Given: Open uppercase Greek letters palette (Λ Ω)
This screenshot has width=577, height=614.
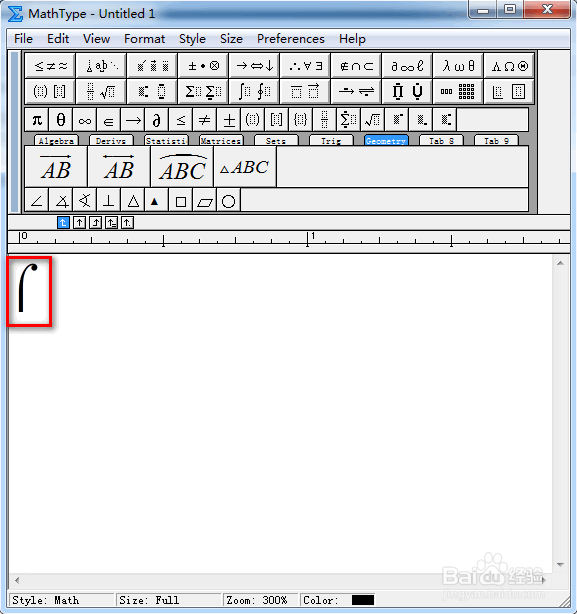Looking at the screenshot, I should pos(509,66).
